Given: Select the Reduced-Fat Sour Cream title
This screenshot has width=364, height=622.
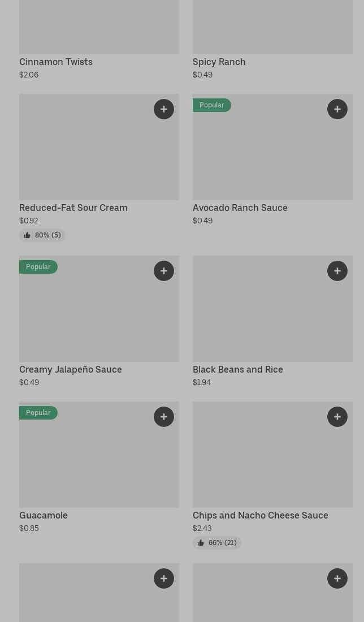Looking at the screenshot, I should (73, 208).
